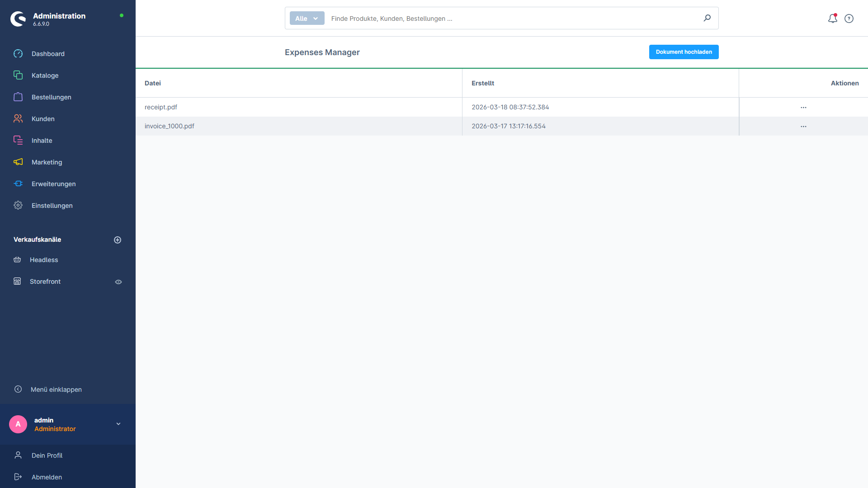
Task: Open Inhalte content icon
Action: click(18, 140)
